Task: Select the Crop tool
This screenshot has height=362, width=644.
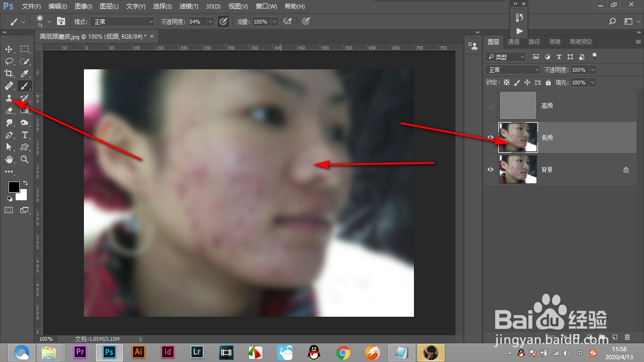Action: (x=8, y=74)
